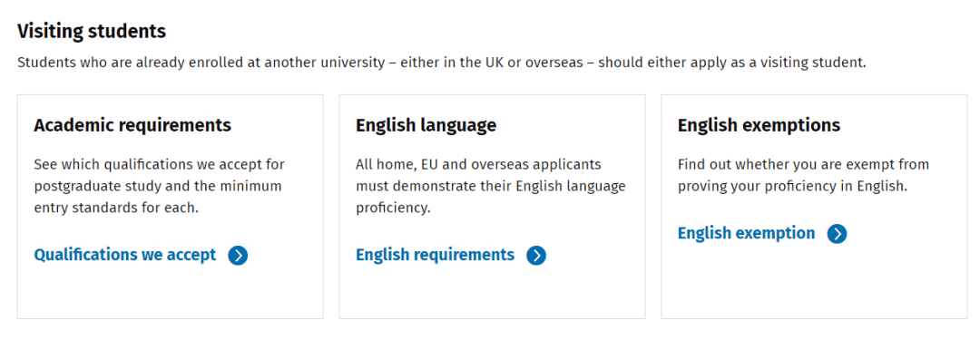Click the Visiting students section heading

[92, 31]
